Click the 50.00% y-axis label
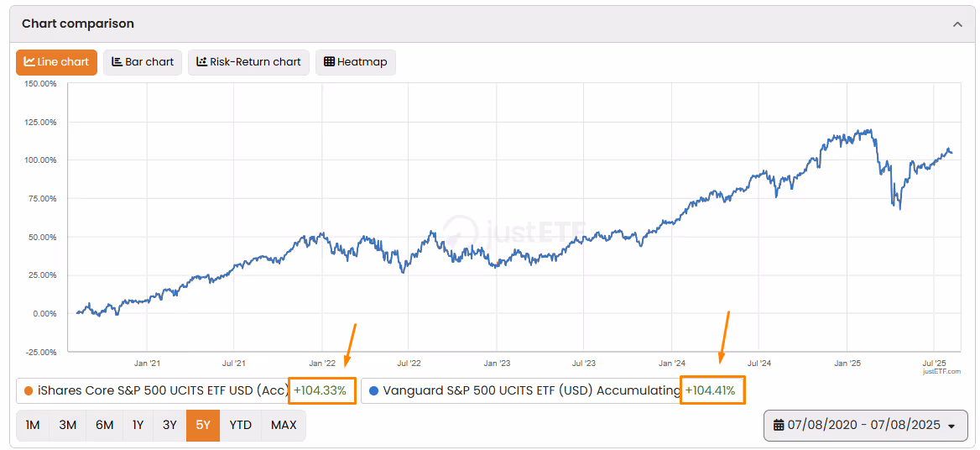980x450 pixels. [41, 237]
